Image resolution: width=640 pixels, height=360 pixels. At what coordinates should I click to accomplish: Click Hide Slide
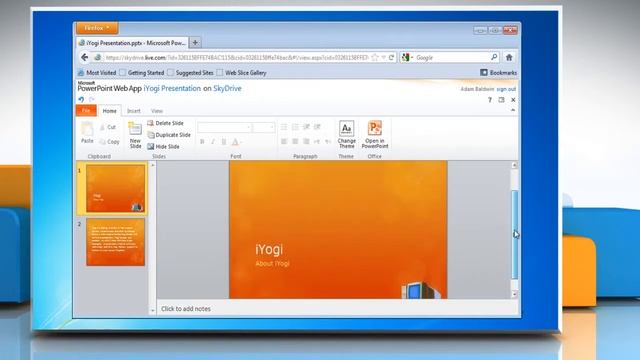click(163, 146)
